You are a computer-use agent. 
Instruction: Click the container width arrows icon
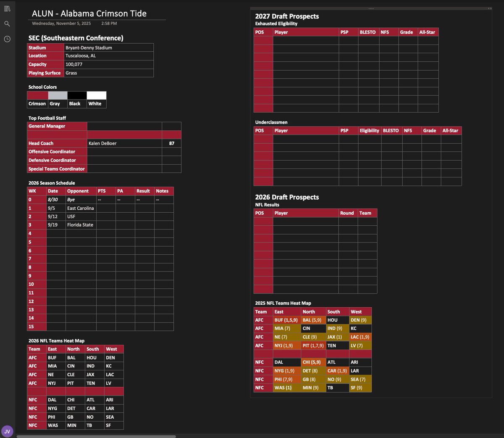(x=490, y=8)
